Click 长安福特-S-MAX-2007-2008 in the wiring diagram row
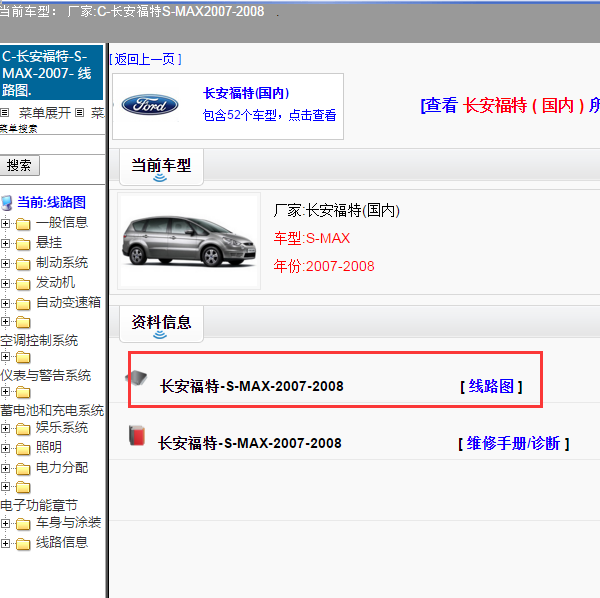The image size is (600, 598). [251, 386]
